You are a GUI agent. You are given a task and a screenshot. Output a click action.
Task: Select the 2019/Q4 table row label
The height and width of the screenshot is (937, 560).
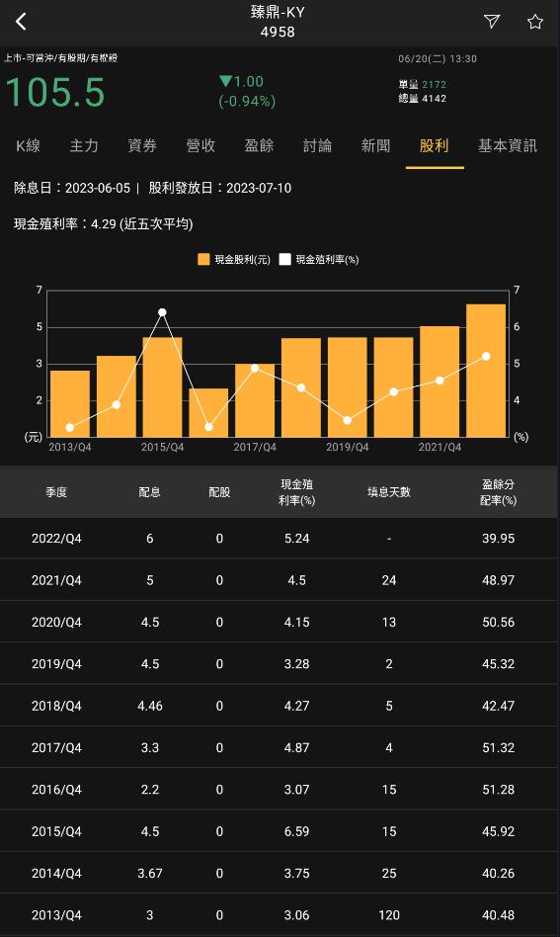(x=56, y=664)
